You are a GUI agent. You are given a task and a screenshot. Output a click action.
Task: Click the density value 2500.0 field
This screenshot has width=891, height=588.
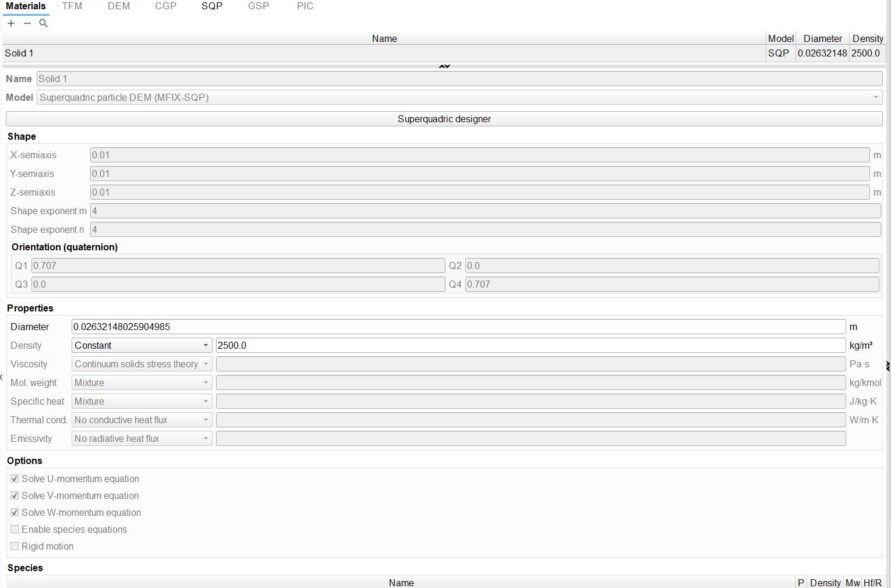point(530,345)
